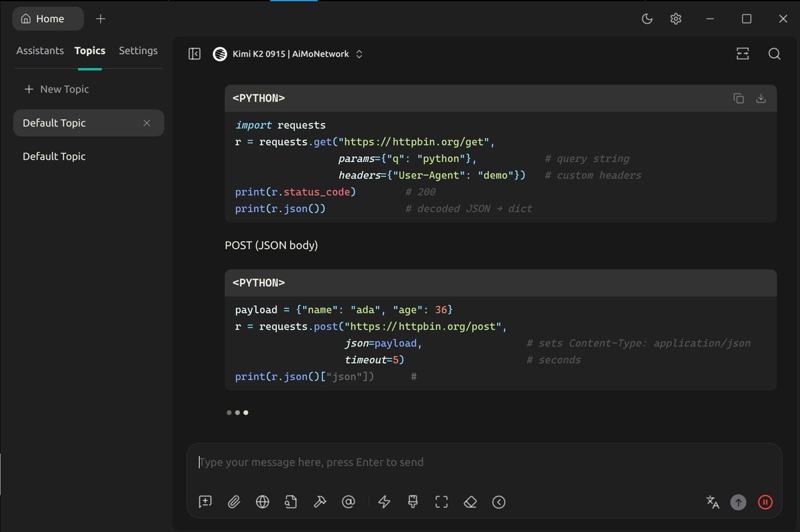Click New Topic in the sidebar

tap(57, 89)
